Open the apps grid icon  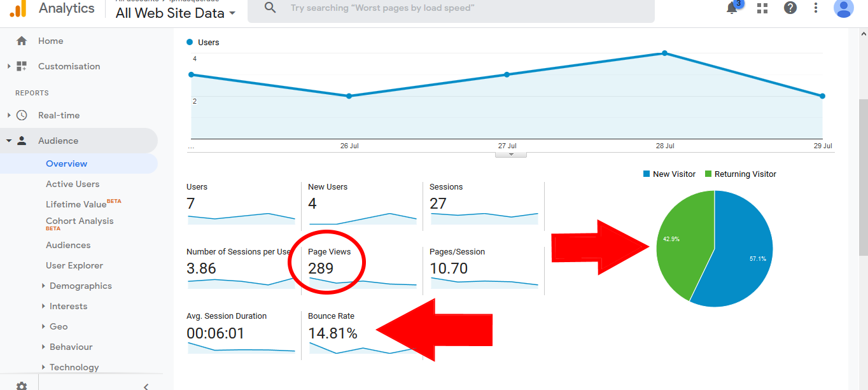pos(762,8)
